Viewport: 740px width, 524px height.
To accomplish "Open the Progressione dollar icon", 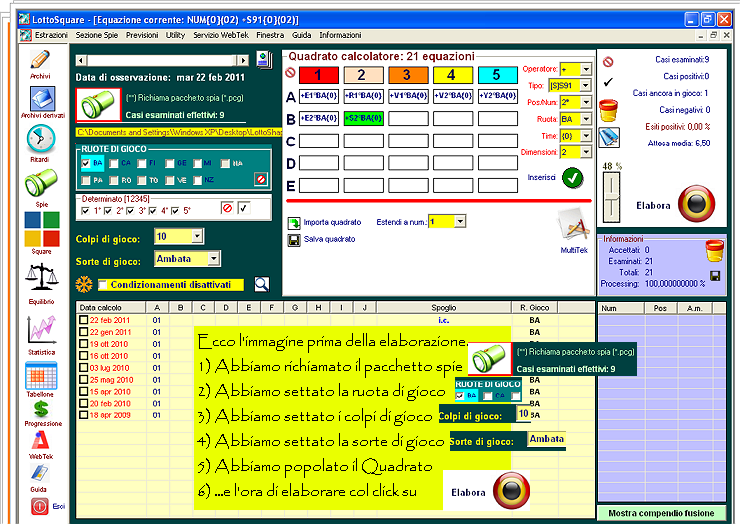I will 41,409.
